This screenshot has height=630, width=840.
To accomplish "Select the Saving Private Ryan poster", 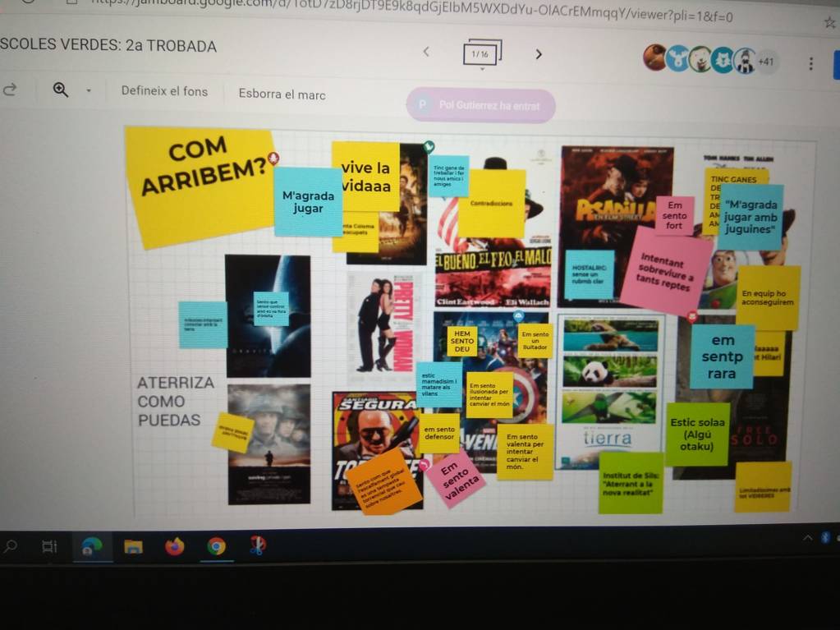I will [x=269, y=444].
